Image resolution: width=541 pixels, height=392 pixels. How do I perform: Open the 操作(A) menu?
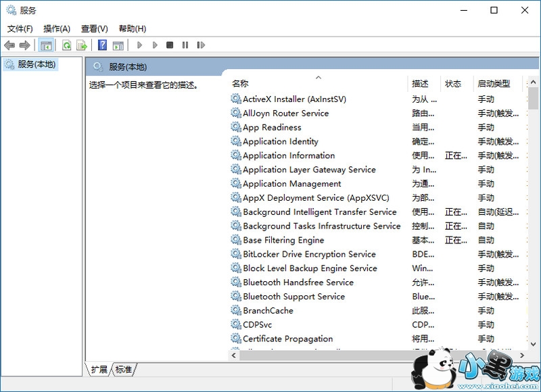point(57,28)
